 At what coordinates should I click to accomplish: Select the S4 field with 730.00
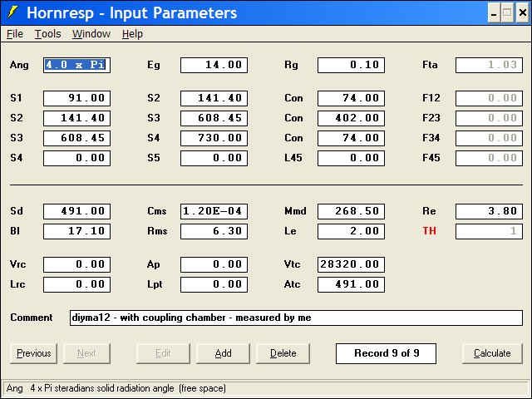[214, 139]
